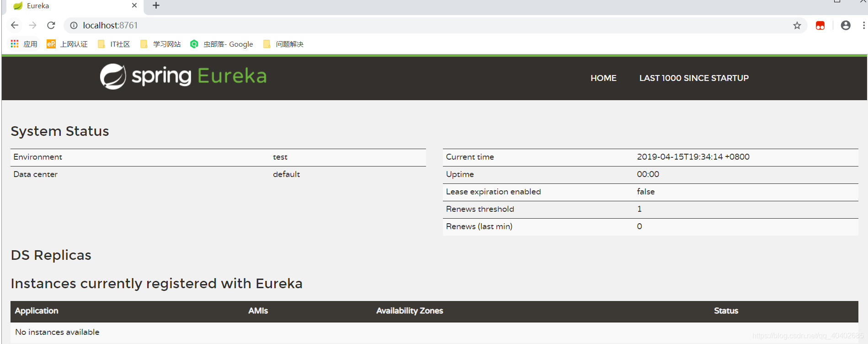
Task: Close the Eureka tab
Action: coord(134,5)
